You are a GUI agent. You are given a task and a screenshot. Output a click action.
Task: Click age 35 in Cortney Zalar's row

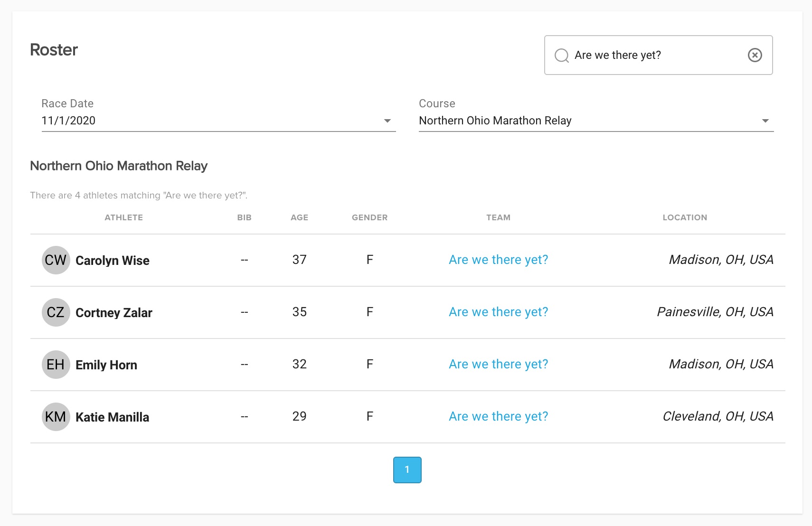coord(300,312)
